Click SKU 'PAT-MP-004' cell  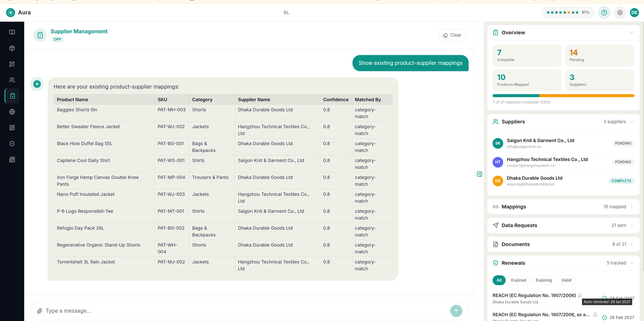click(172, 181)
